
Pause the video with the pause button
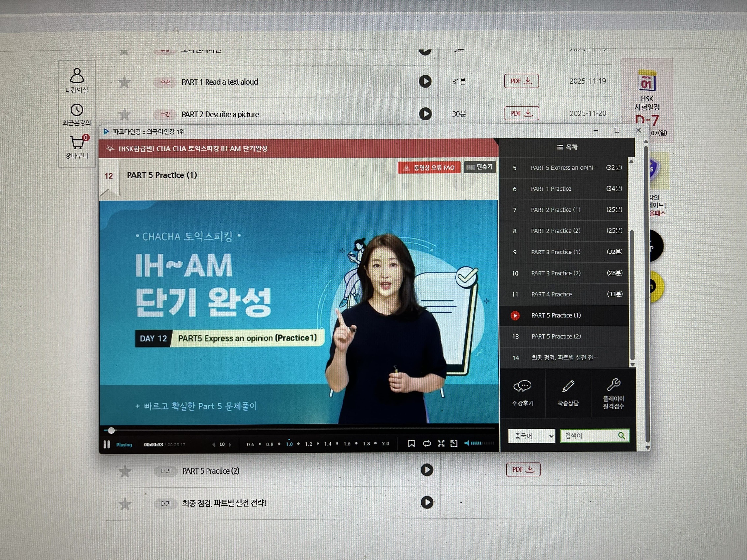coord(107,444)
